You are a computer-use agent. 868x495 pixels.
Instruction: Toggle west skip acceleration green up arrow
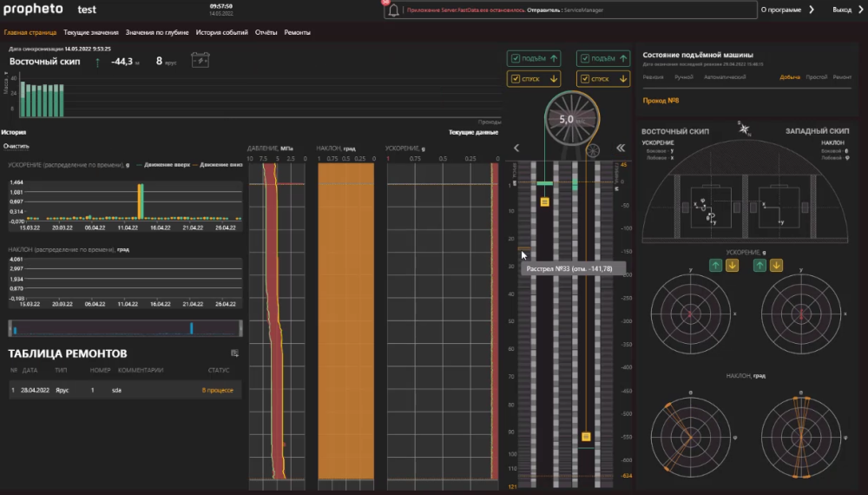759,266
